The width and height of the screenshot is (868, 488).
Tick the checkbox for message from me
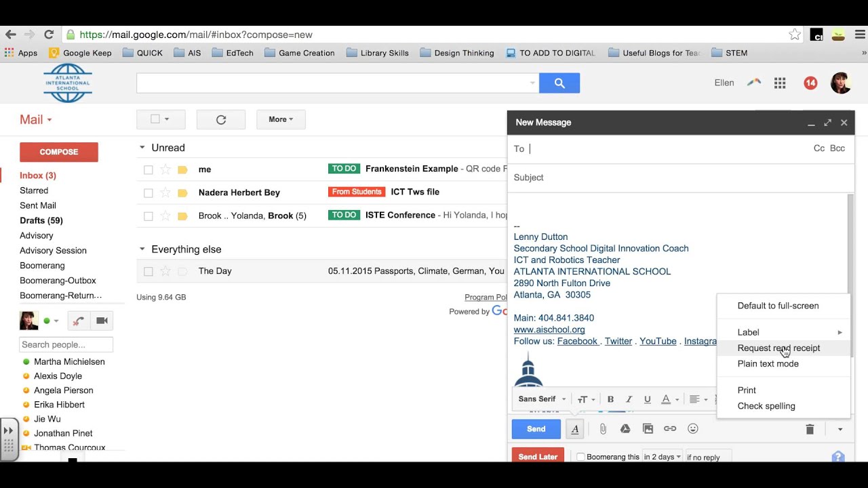tap(149, 169)
